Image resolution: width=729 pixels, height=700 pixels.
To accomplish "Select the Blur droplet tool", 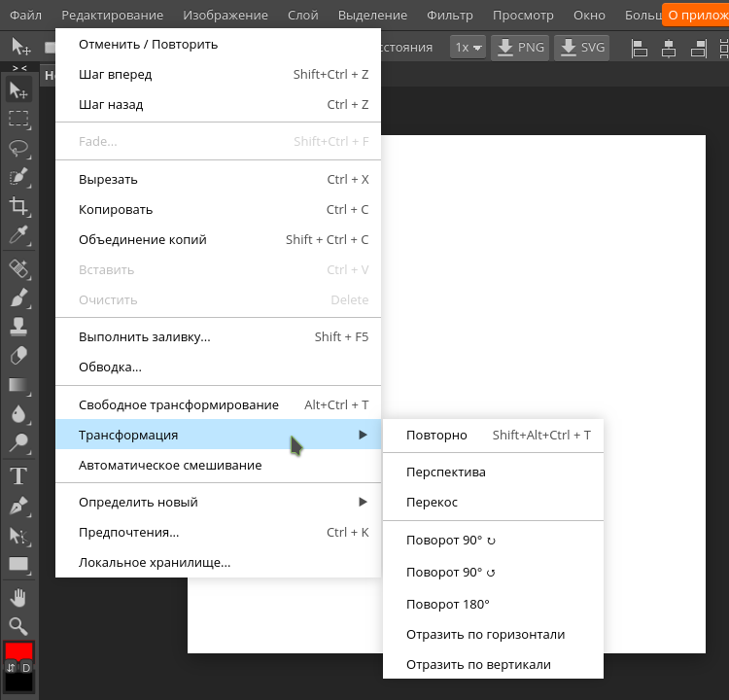I will [18, 414].
